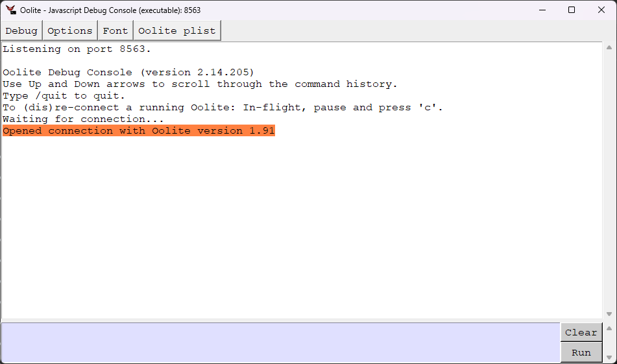Click the 'Type /quit to quit.' line

click(x=64, y=96)
